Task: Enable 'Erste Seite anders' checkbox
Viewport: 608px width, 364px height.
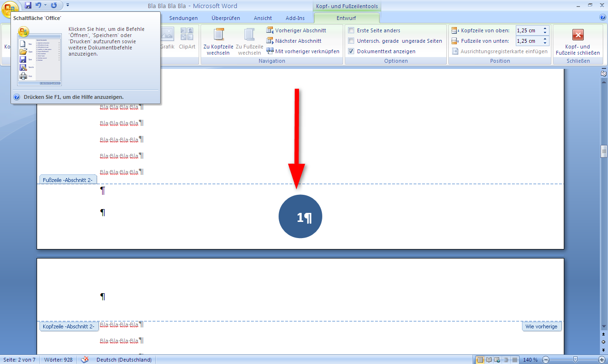Action: point(351,30)
